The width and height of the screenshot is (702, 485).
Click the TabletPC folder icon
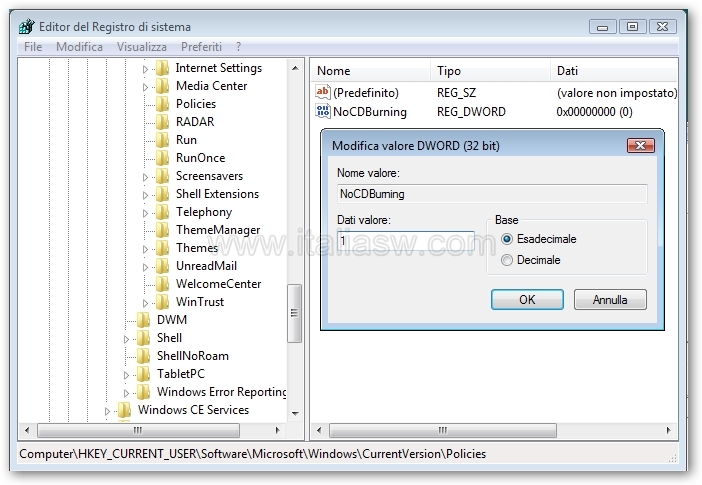(143, 373)
